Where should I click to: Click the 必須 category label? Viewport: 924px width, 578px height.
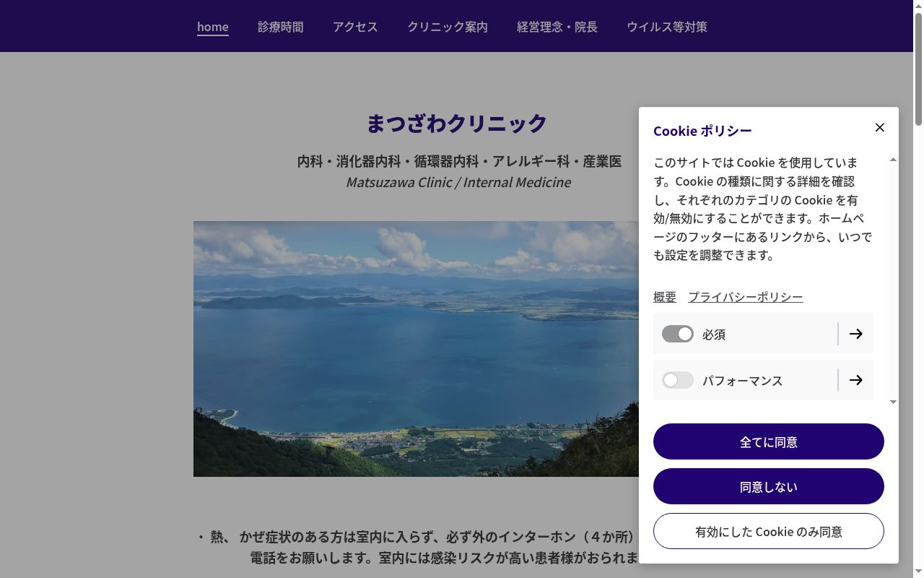click(714, 335)
